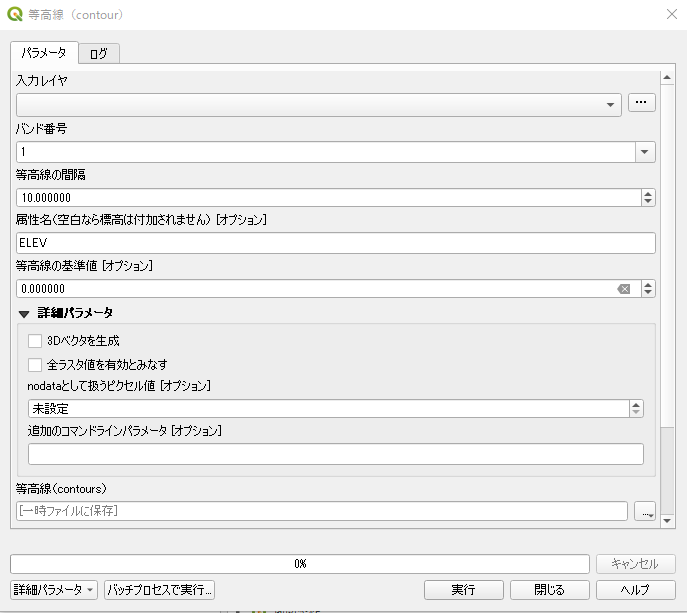Close the contour dialog with the X
Screen dimensions: 687x613
670,14
